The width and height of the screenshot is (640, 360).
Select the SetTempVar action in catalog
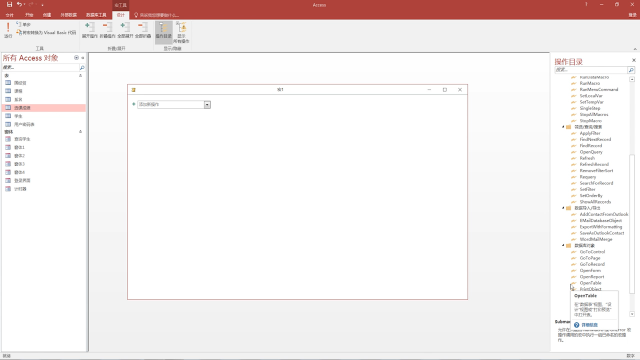pos(591,102)
